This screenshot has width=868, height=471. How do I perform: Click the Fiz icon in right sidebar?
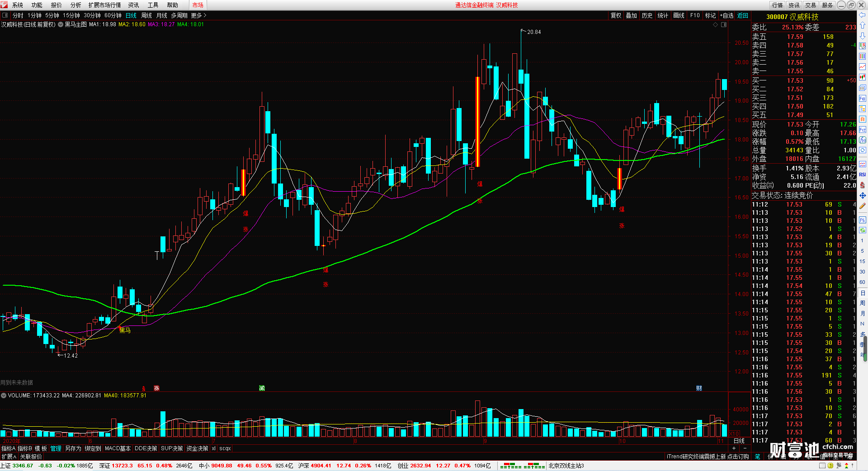tap(862, 130)
